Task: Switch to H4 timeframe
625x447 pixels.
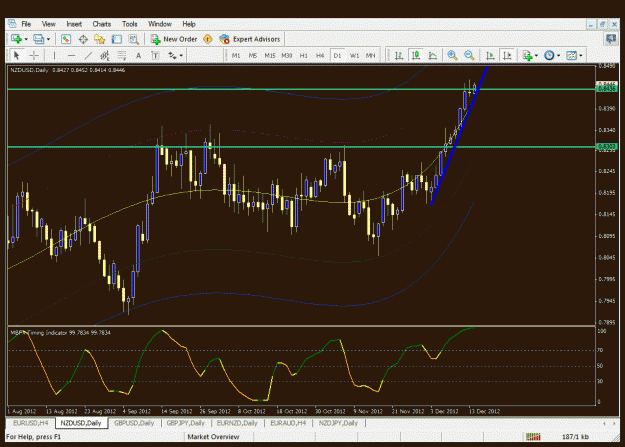Action: tap(320, 55)
